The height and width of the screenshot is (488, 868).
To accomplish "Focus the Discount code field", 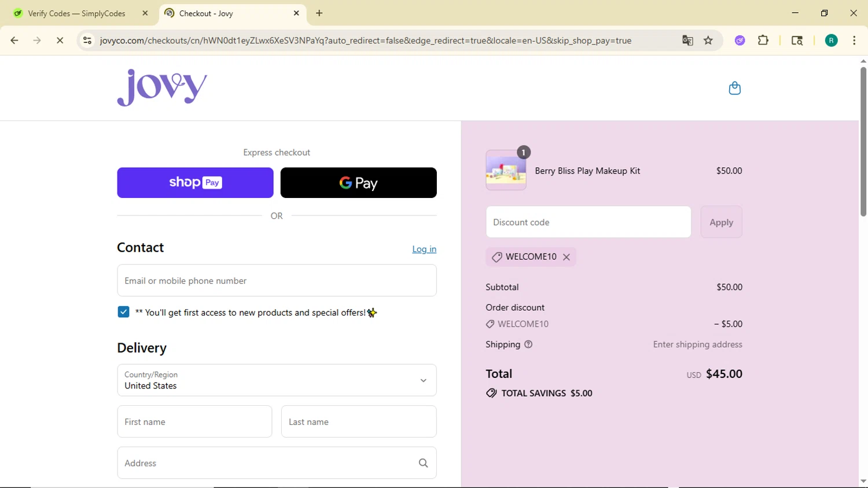I will point(589,222).
